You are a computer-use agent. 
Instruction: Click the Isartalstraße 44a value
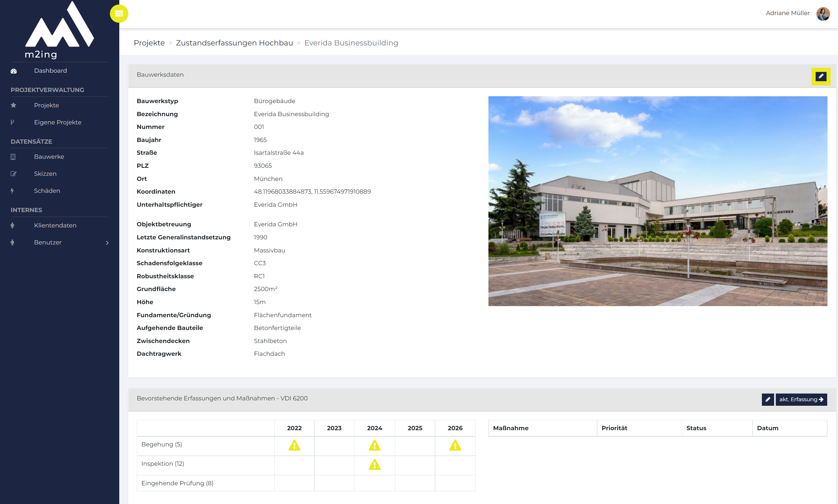(278, 153)
